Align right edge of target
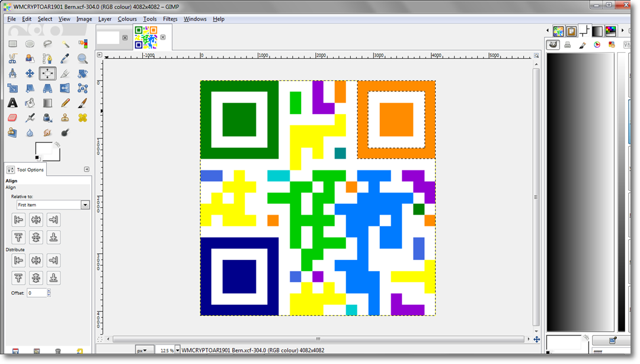640x364 pixels. (53, 220)
